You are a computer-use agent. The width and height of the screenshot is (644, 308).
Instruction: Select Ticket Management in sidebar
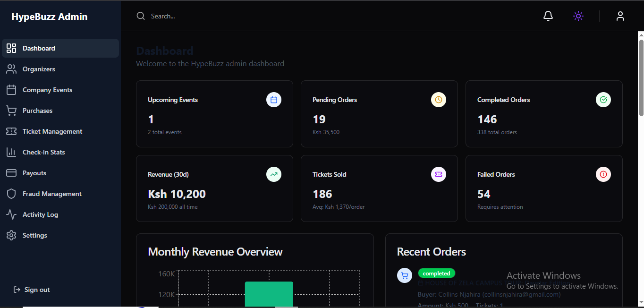click(x=52, y=131)
